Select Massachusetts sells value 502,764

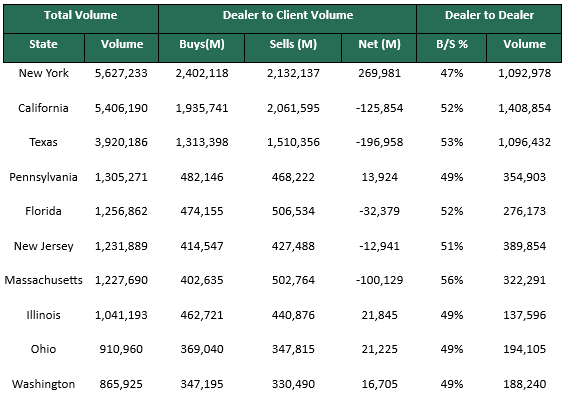tap(293, 280)
